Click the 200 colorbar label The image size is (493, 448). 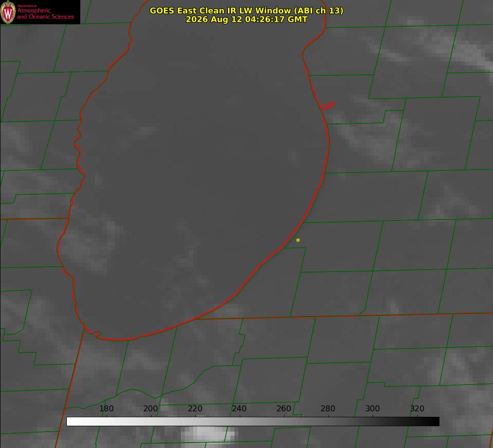[151, 408]
